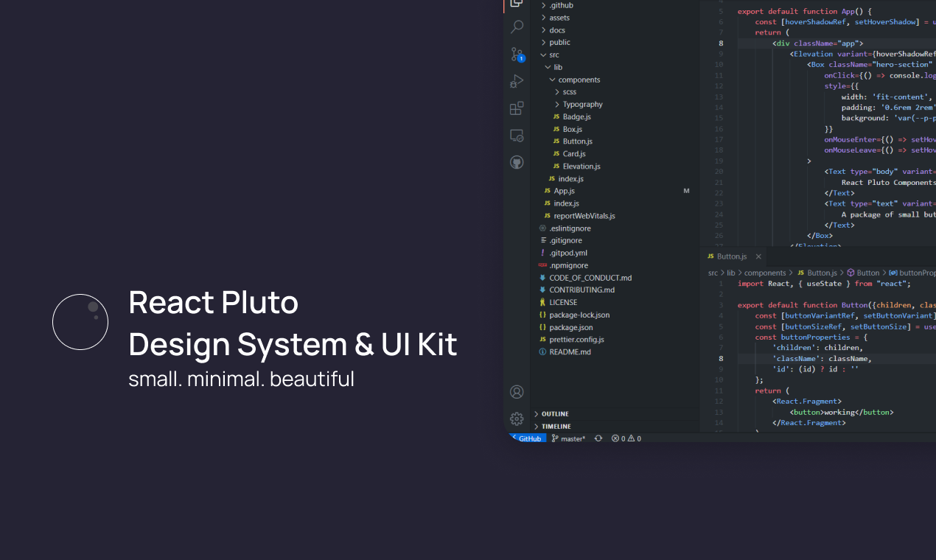936x560 pixels.
Task: Open the Run and Debug panel
Action: tap(516, 81)
